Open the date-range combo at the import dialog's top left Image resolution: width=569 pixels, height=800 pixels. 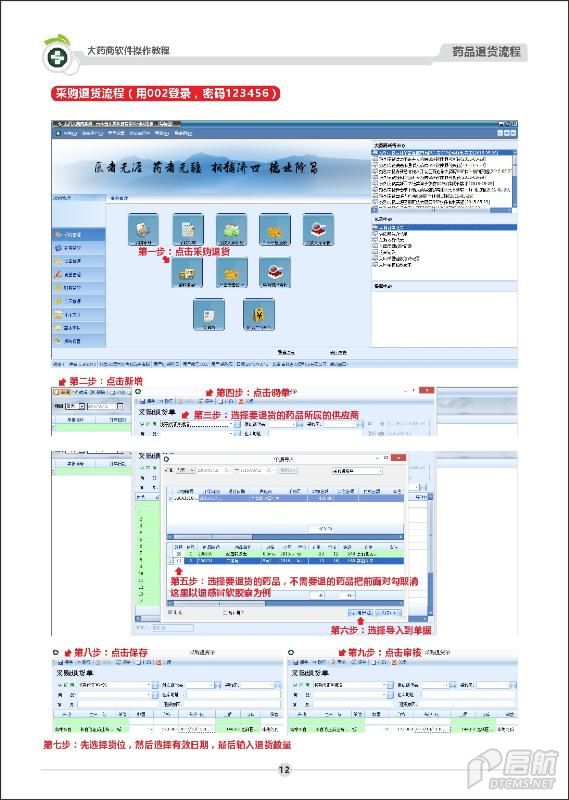185,470
